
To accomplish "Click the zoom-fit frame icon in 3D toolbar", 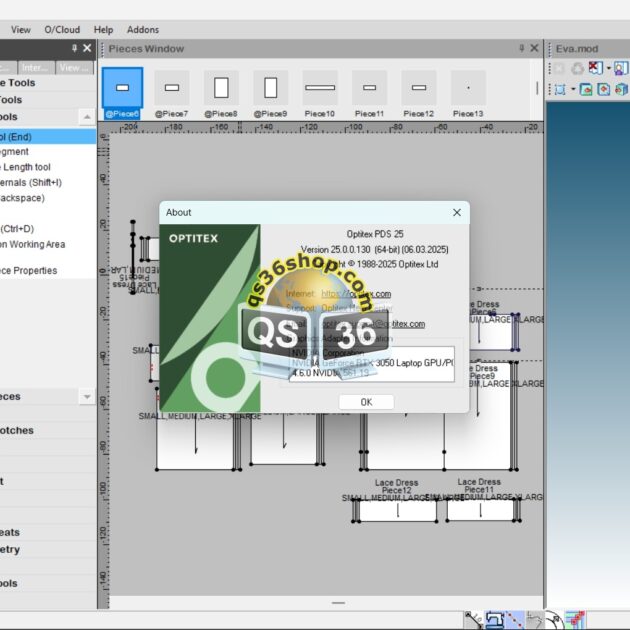I will click(x=560, y=89).
